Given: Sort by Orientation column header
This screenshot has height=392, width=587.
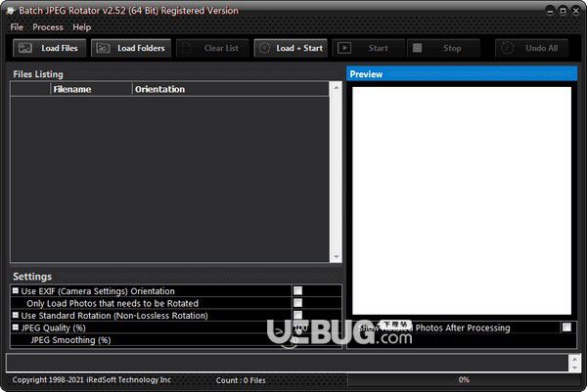Looking at the screenshot, I should coord(231,89).
